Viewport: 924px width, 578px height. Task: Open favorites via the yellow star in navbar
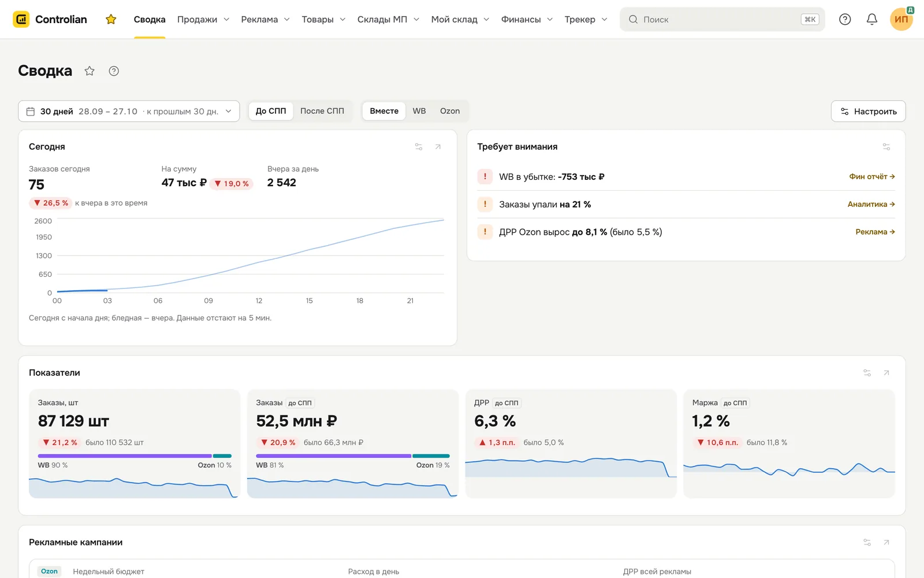coord(111,20)
